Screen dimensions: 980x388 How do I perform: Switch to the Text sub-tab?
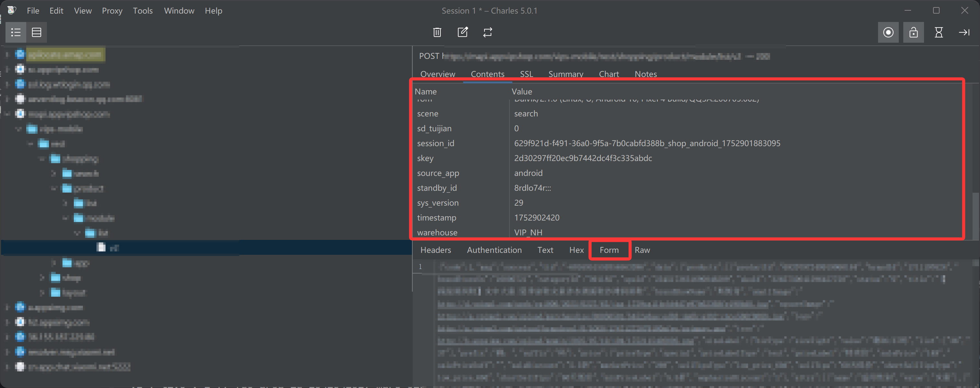(545, 250)
